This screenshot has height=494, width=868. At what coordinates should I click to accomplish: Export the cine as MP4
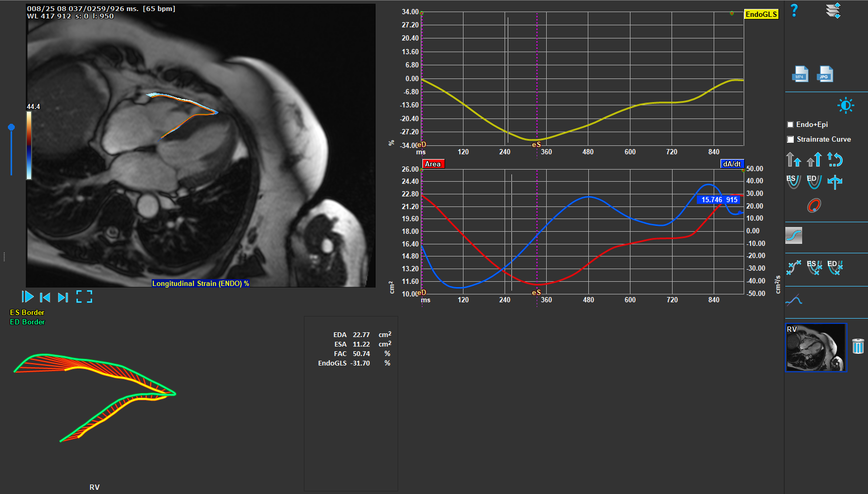pyautogui.click(x=800, y=74)
